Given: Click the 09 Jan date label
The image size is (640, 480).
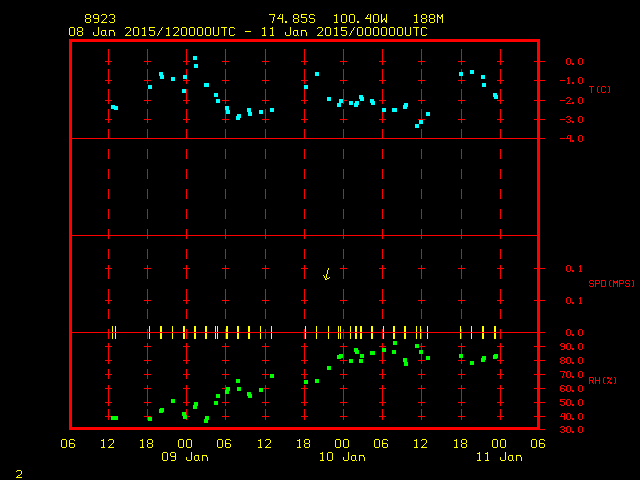Looking at the screenshot, I should pos(185,457).
